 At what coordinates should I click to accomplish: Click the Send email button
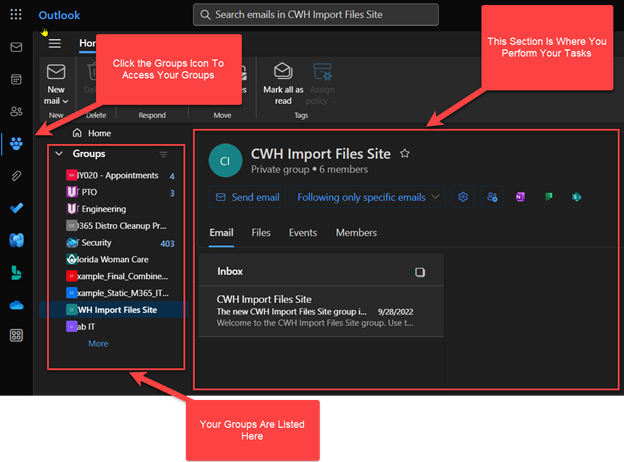click(x=248, y=197)
